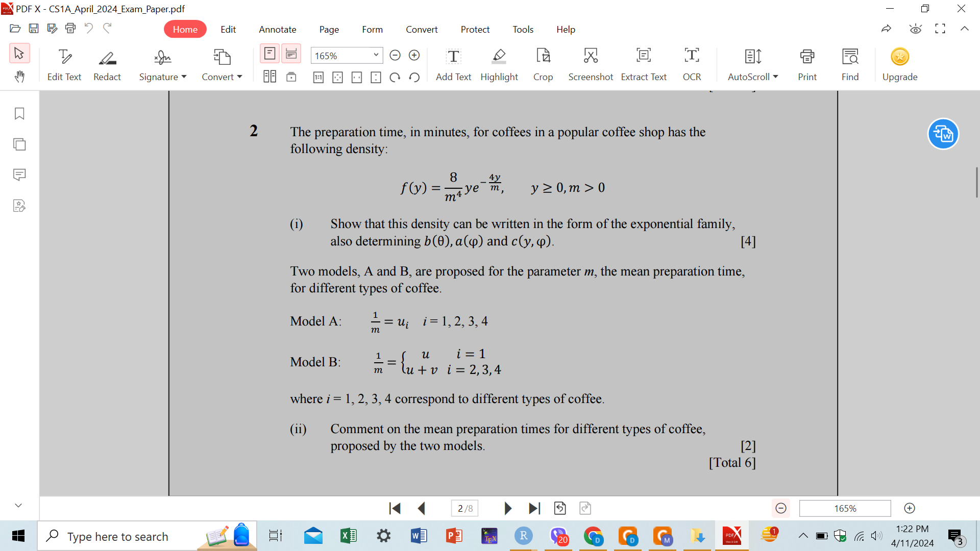Toggle single-page view mode
This screenshot has height=551, width=980.
point(269,54)
